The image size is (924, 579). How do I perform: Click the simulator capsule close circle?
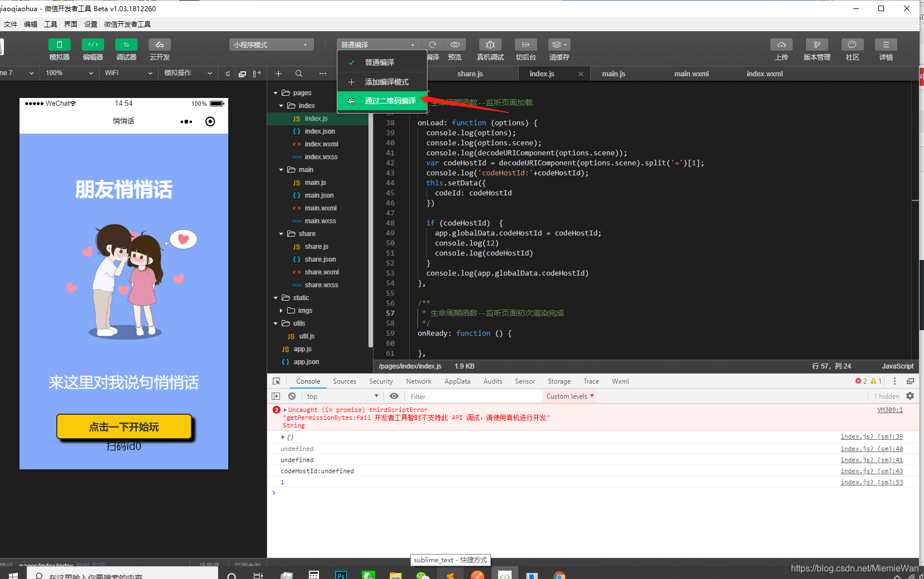[210, 121]
